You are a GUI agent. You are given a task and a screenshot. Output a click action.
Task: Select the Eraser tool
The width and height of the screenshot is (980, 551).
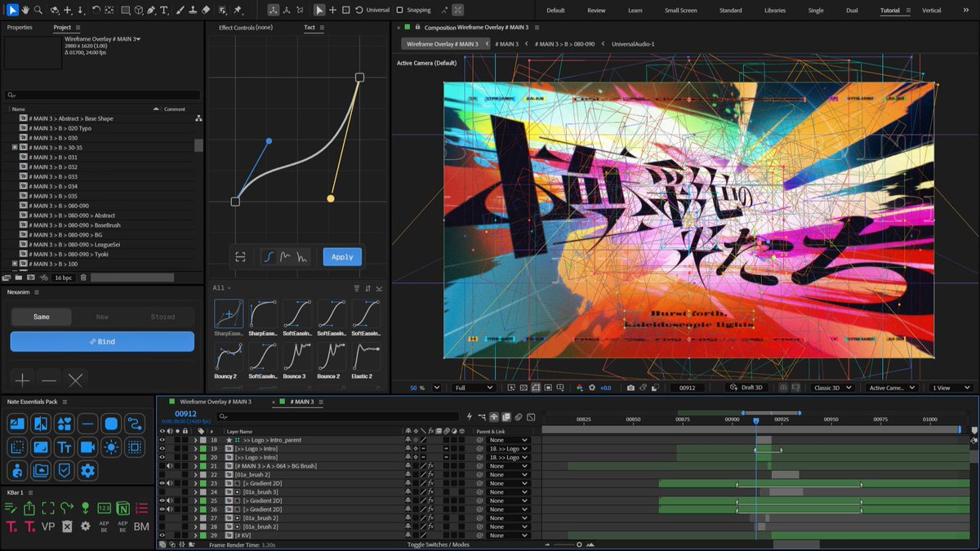[206, 11]
